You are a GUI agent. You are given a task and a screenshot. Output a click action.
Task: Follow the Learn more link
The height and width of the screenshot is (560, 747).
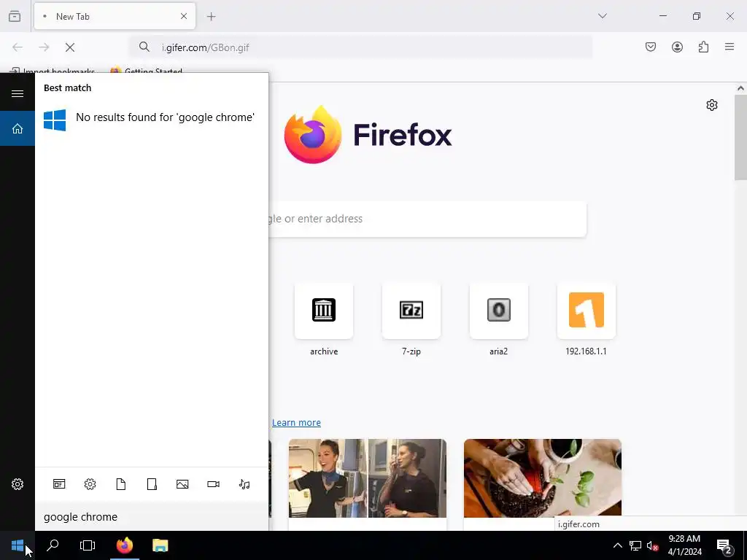coord(296,422)
